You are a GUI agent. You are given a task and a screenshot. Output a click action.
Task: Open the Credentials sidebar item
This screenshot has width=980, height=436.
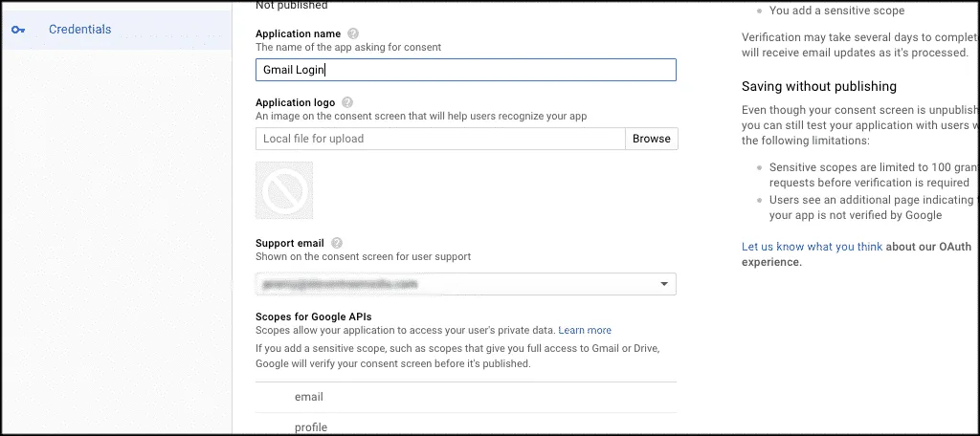(x=116, y=30)
